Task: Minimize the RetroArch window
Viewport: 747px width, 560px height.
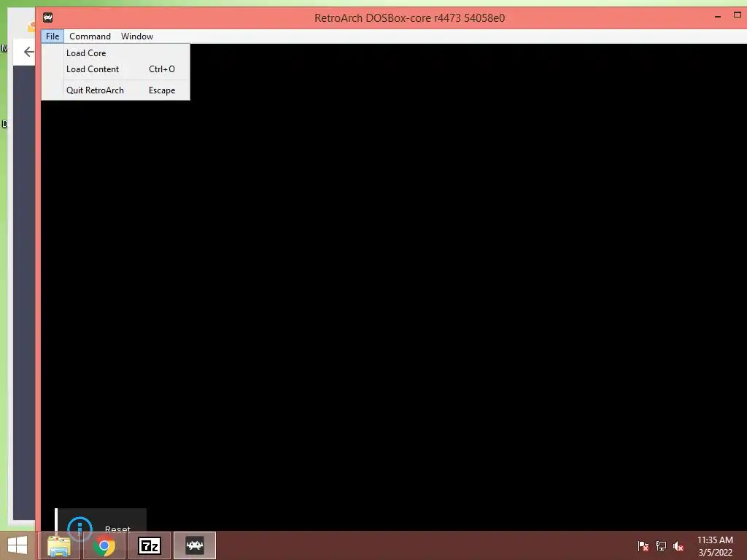Action: pyautogui.click(x=718, y=17)
